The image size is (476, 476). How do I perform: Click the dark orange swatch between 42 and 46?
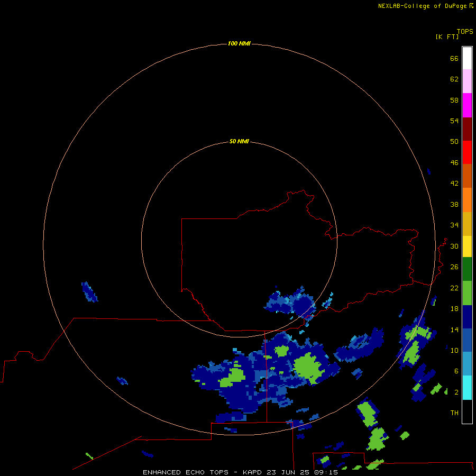(x=467, y=176)
